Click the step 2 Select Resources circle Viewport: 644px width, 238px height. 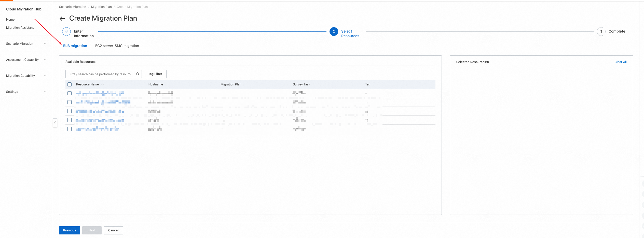334,32
